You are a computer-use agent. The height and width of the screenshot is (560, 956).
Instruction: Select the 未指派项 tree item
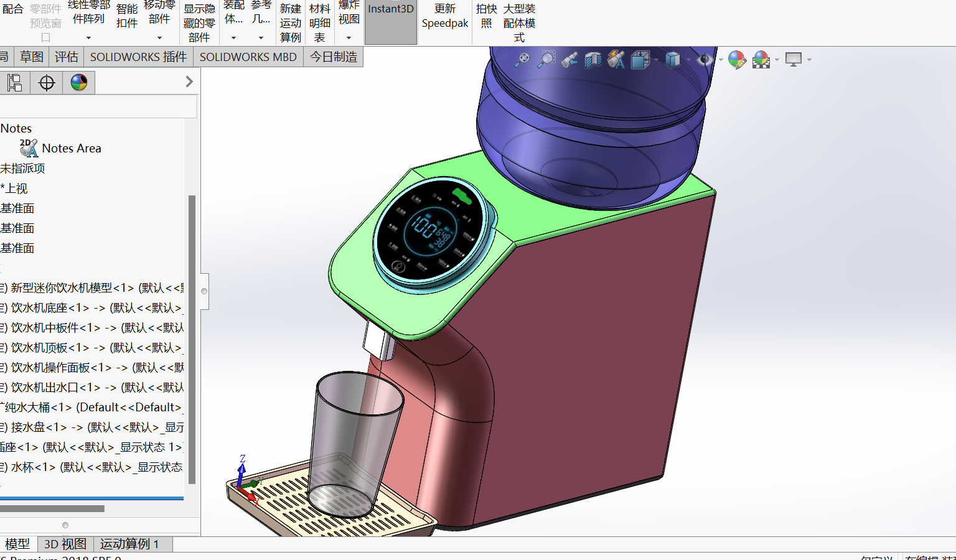click(x=22, y=168)
